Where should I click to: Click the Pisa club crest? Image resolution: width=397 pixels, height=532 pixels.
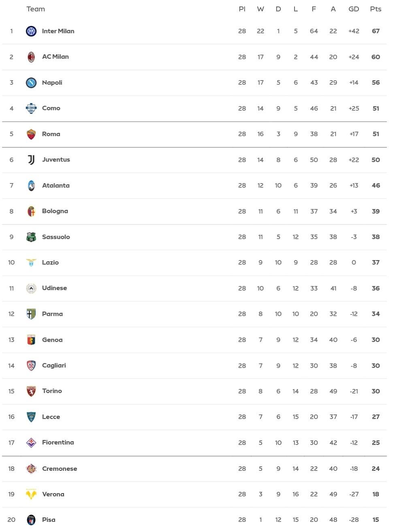pos(31,520)
